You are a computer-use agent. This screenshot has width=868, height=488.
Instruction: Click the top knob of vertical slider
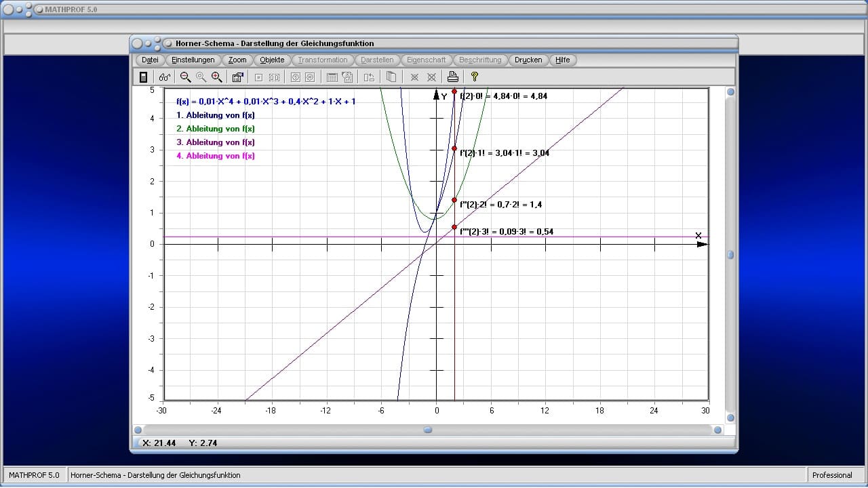click(x=730, y=92)
